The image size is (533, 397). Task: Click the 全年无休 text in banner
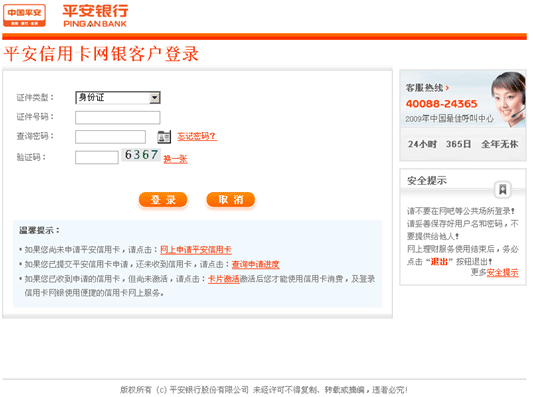coord(500,144)
